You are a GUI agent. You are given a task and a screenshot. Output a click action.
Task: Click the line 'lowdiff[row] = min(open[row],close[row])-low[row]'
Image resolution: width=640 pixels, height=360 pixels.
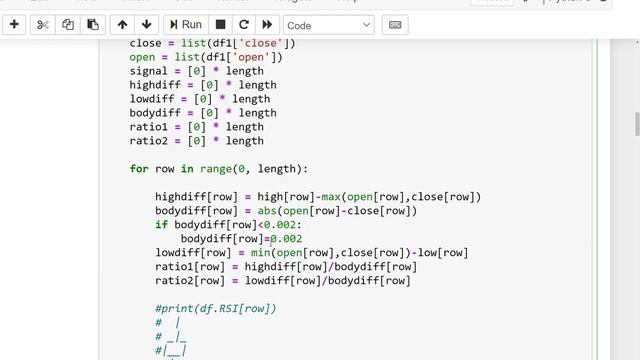point(311,253)
